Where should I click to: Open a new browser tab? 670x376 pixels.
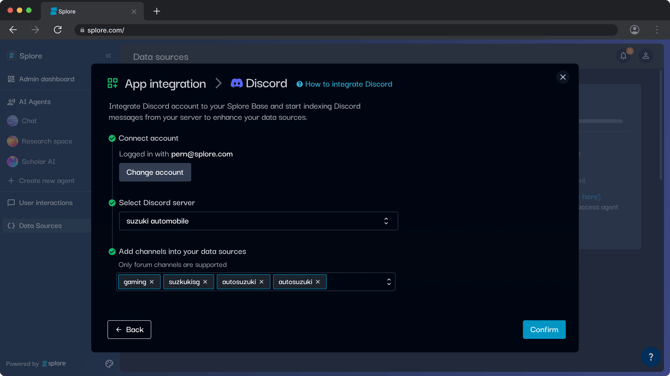click(x=157, y=11)
